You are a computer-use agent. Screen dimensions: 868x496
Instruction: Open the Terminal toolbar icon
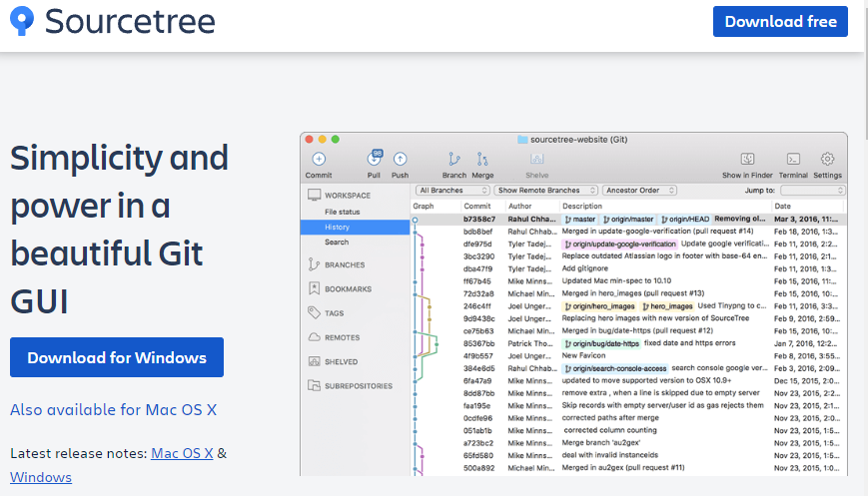coord(793,160)
